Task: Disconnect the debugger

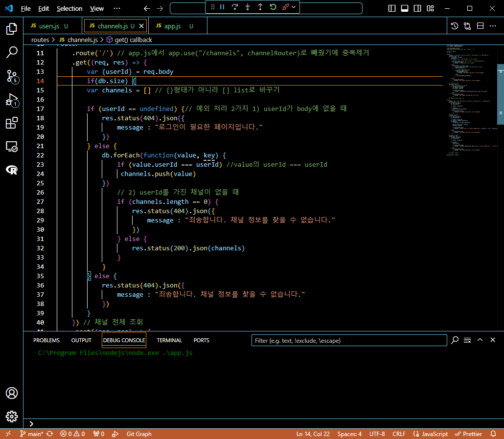Action: tap(285, 7)
